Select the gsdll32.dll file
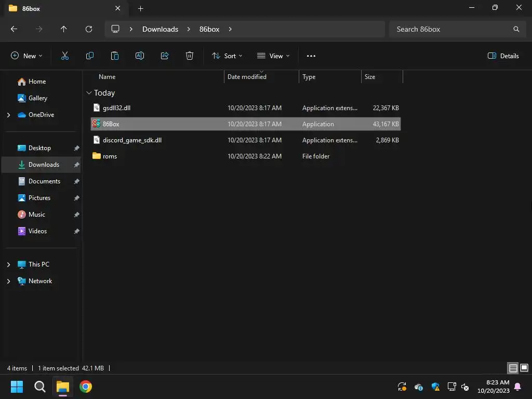The width and height of the screenshot is (532, 399). coord(246,108)
